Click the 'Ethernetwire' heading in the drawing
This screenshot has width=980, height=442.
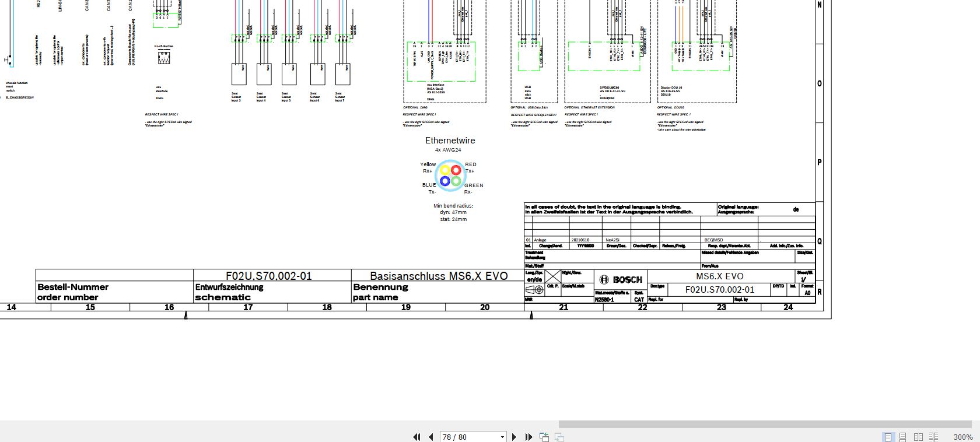tap(450, 141)
